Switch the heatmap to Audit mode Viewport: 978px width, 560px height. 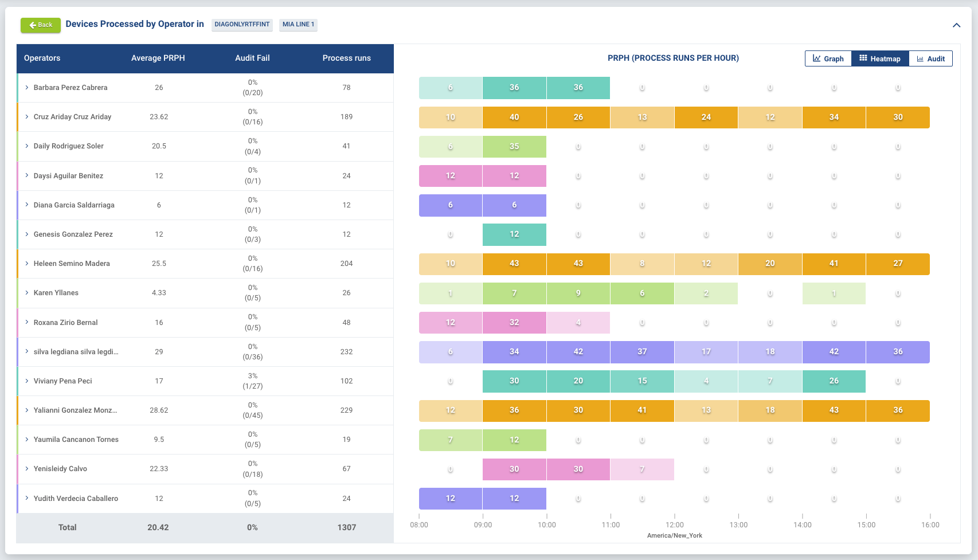click(930, 58)
